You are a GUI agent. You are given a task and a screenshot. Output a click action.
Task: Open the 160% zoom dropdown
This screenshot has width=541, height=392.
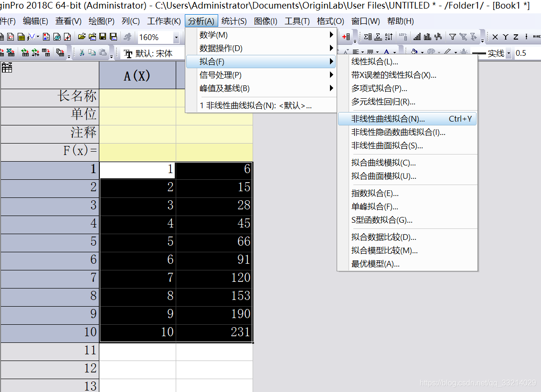[x=176, y=37]
